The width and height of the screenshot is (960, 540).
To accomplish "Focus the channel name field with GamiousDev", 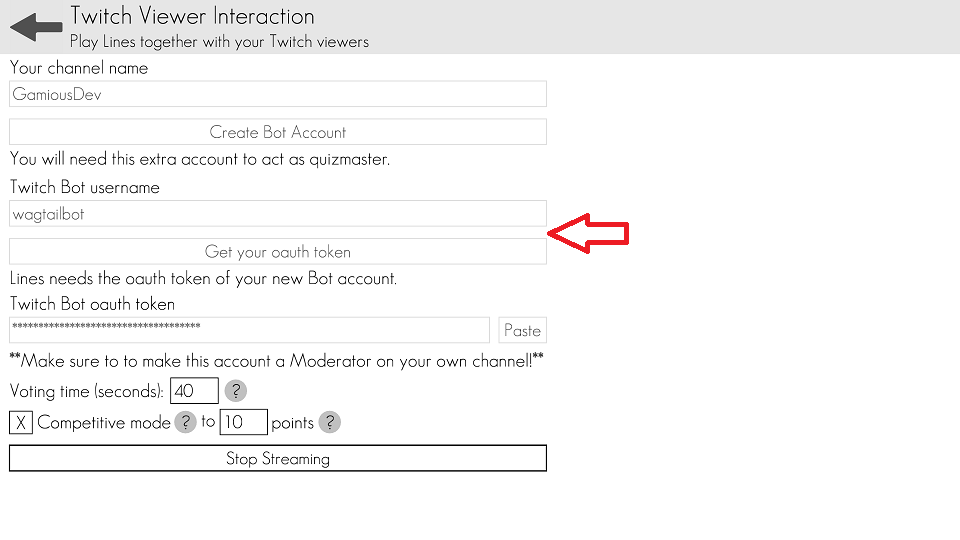I will point(278,94).
